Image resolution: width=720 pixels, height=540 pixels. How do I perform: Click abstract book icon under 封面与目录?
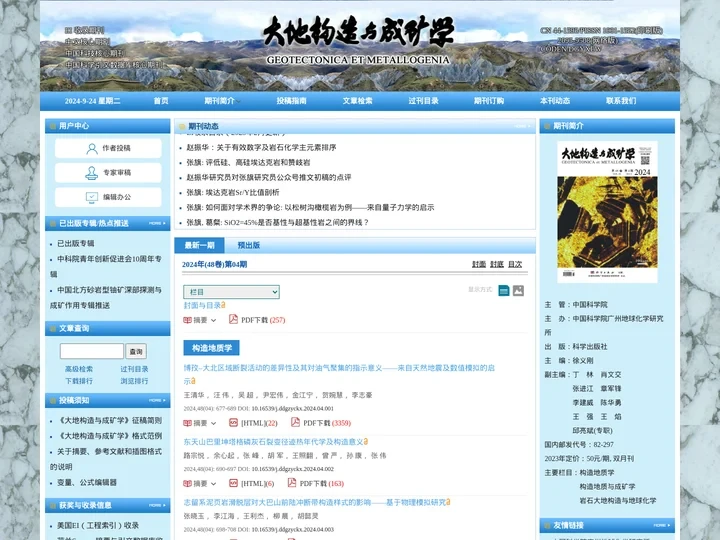(187, 320)
